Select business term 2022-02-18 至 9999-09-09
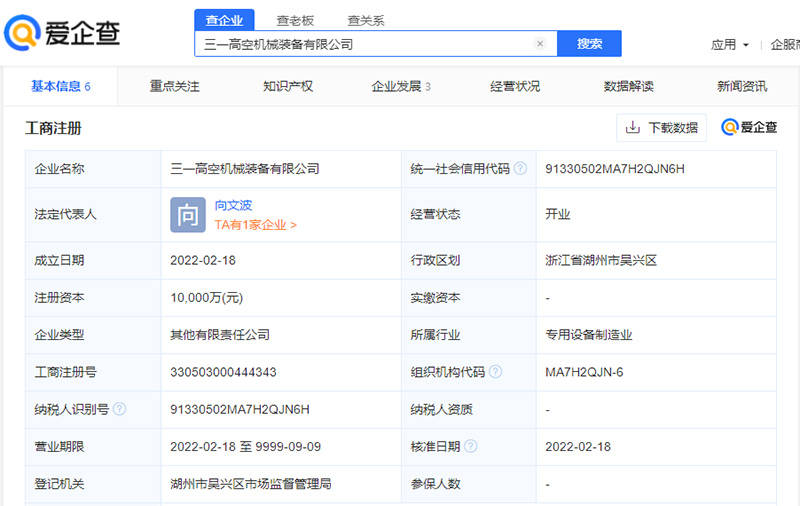 point(245,447)
